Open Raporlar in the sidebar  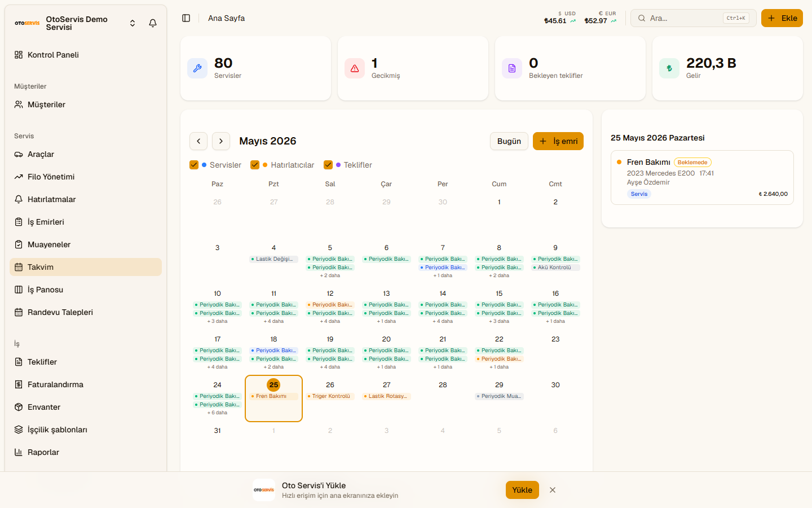[86, 452]
